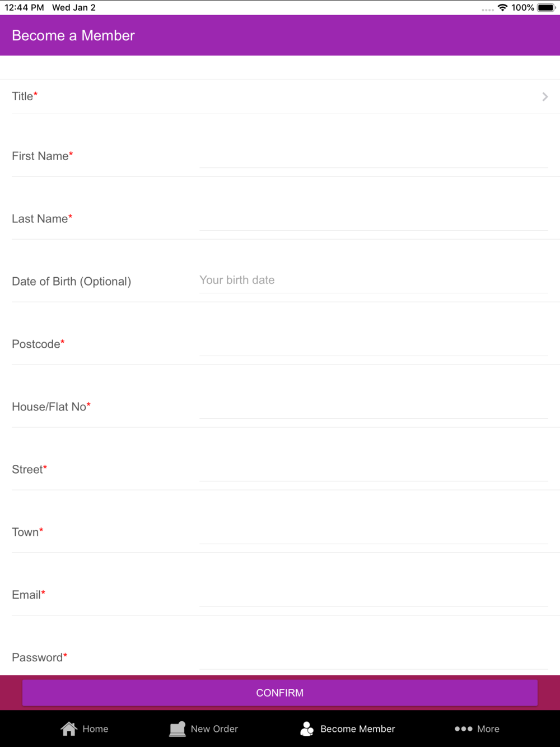This screenshot has width=560, height=747.
Task: Tap the battery indicator icon
Action: 547,7
